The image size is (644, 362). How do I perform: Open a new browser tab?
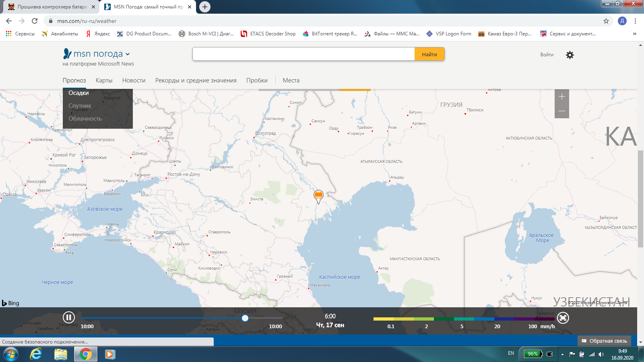205,7
